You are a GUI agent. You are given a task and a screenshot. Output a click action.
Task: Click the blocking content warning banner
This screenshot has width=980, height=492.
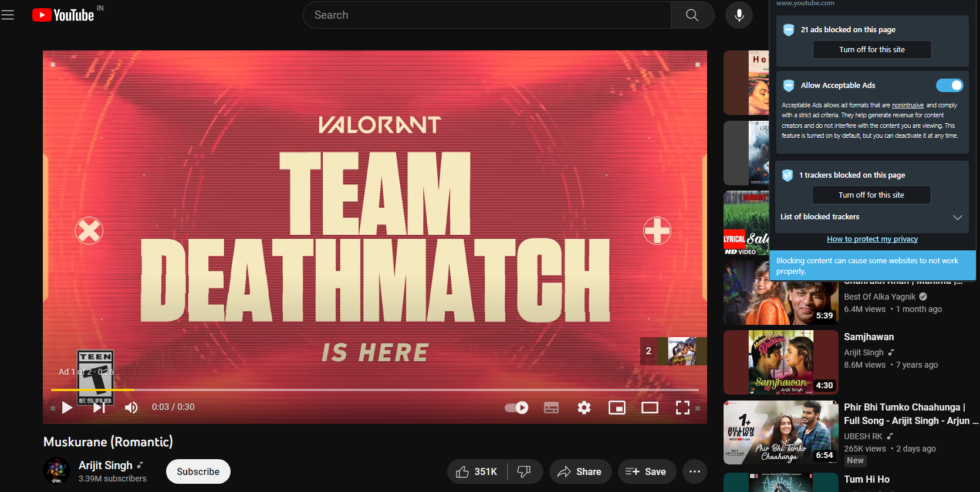(x=871, y=266)
